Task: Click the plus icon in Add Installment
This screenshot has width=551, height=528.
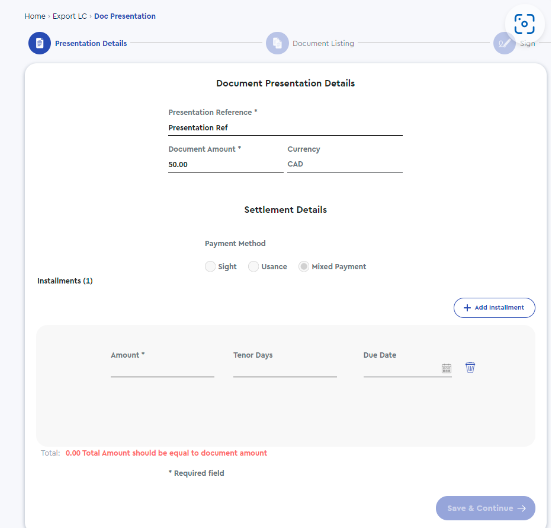Action: coord(467,308)
